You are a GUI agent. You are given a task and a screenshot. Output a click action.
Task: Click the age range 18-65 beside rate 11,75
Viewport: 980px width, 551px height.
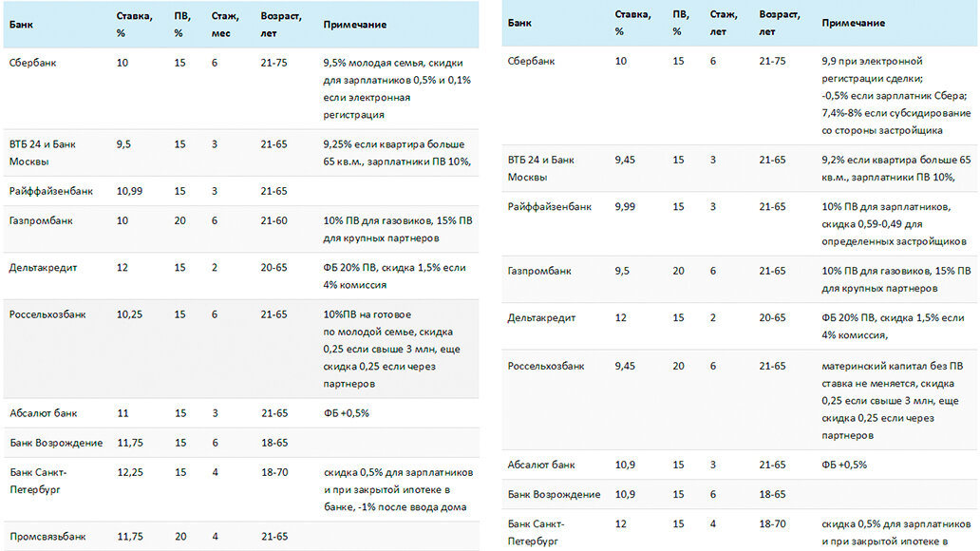pyautogui.click(x=274, y=443)
